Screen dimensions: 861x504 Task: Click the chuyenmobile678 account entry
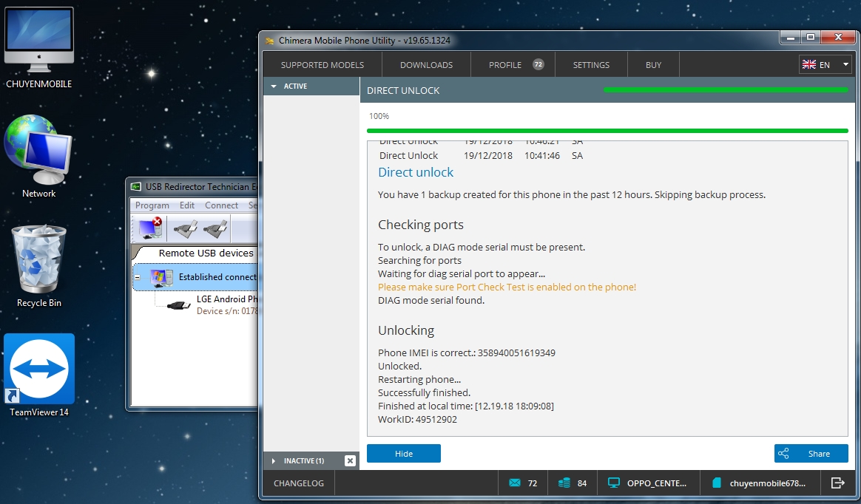tap(760, 483)
